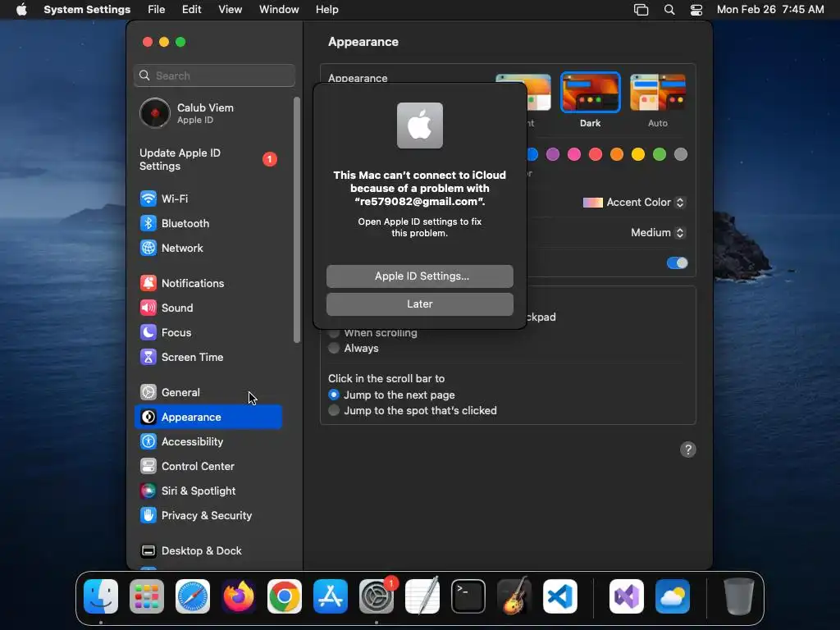Open Control Center in the menu bar

696,10
